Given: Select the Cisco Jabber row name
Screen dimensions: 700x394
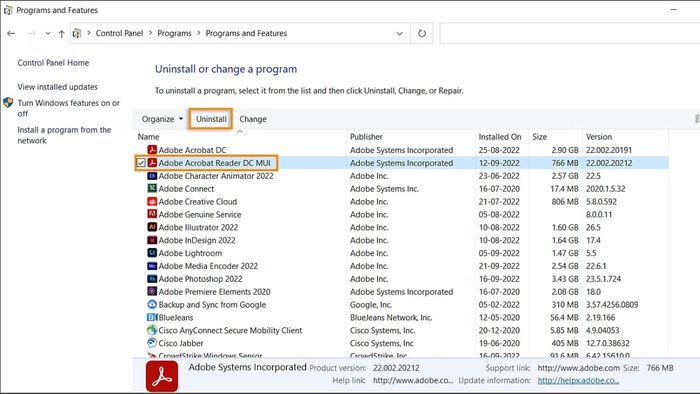Looking at the screenshot, I should 181,343.
